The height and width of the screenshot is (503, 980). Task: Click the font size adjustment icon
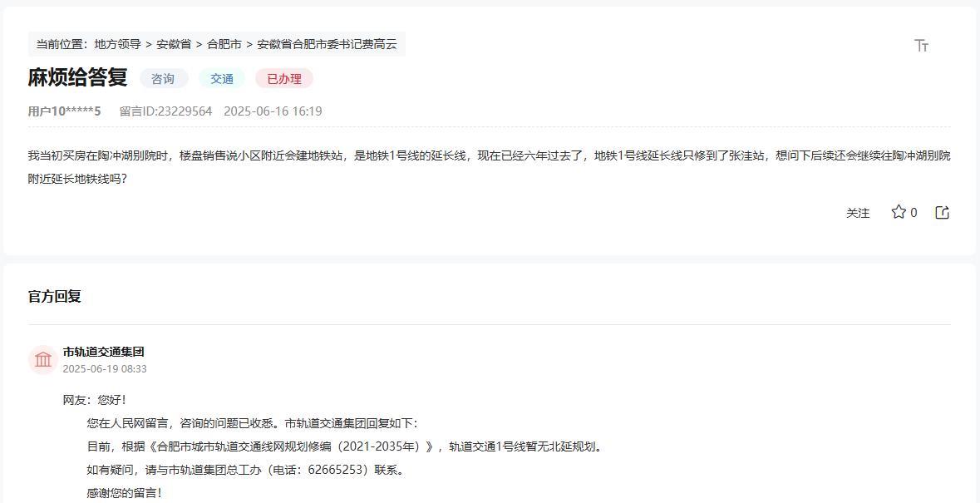[x=921, y=45]
